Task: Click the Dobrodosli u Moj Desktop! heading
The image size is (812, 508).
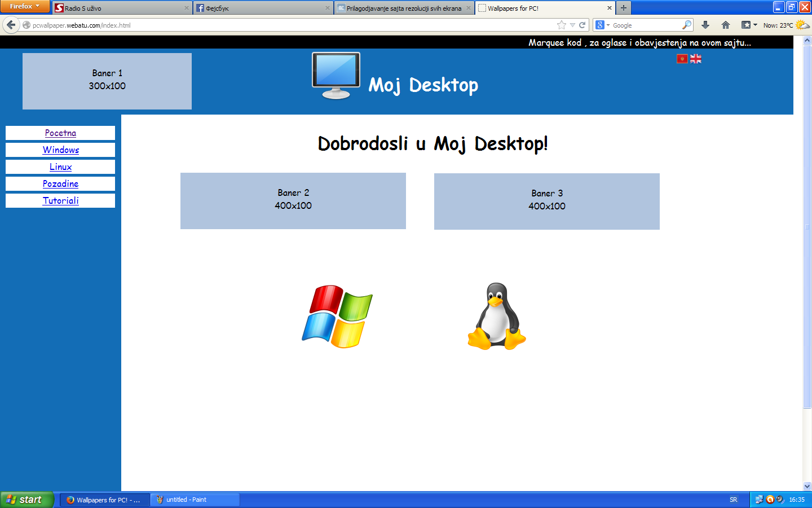Action: coord(433,144)
